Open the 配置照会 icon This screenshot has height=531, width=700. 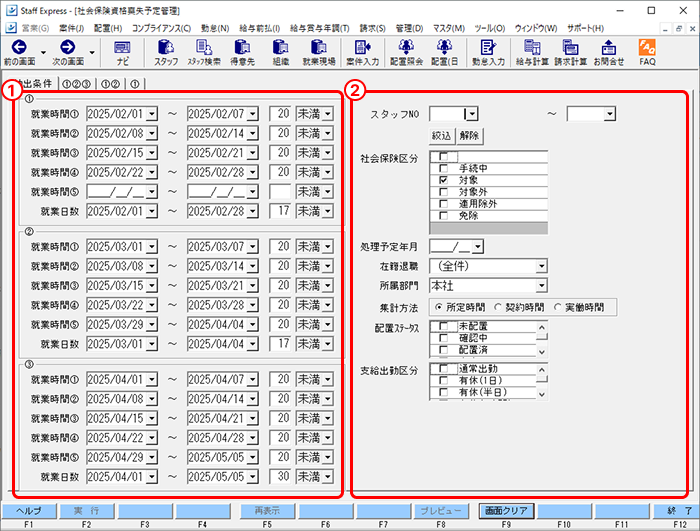tap(406, 53)
